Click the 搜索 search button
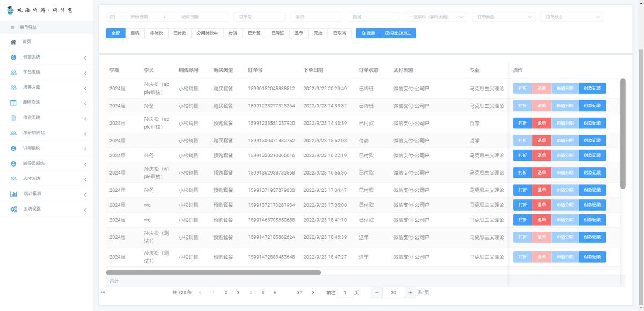This screenshot has width=644, height=311. pyautogui.click(x=368, y=33)
